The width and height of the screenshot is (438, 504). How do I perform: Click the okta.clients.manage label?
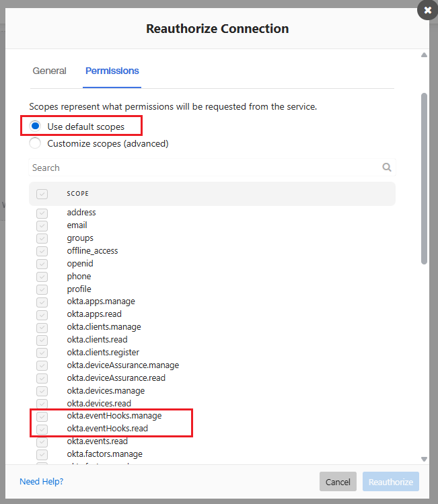point(104,327)
